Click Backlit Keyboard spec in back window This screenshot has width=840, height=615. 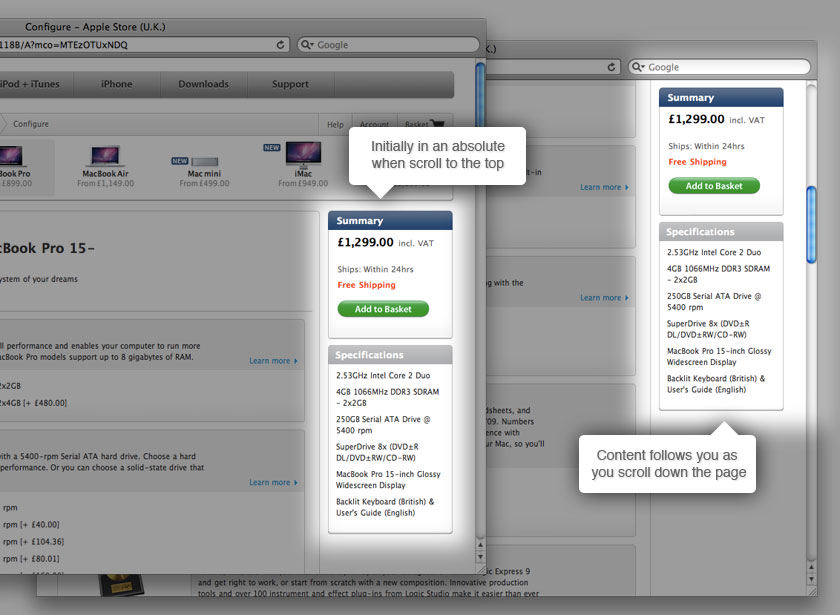coord(716,384)
